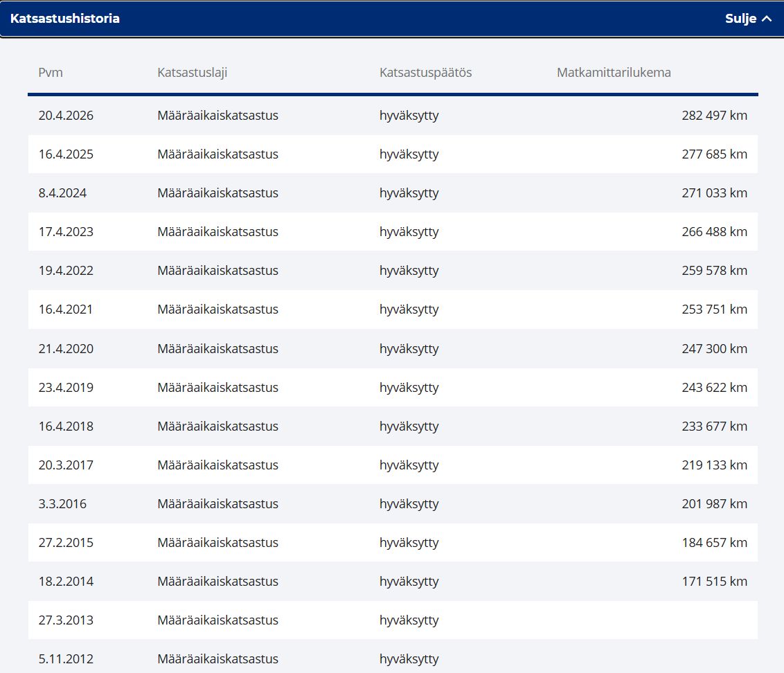
Task: Click Määräaikaiskatsastus in the 27.3.2013 row
Action: [218, 620]
